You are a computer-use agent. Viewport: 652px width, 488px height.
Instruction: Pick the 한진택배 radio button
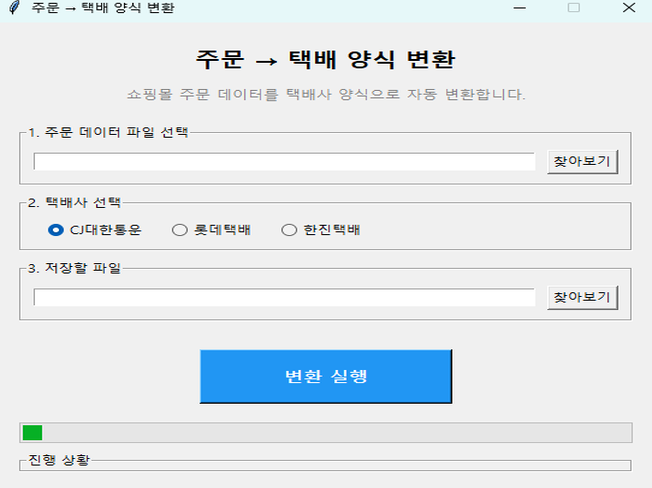coord(290,230)
